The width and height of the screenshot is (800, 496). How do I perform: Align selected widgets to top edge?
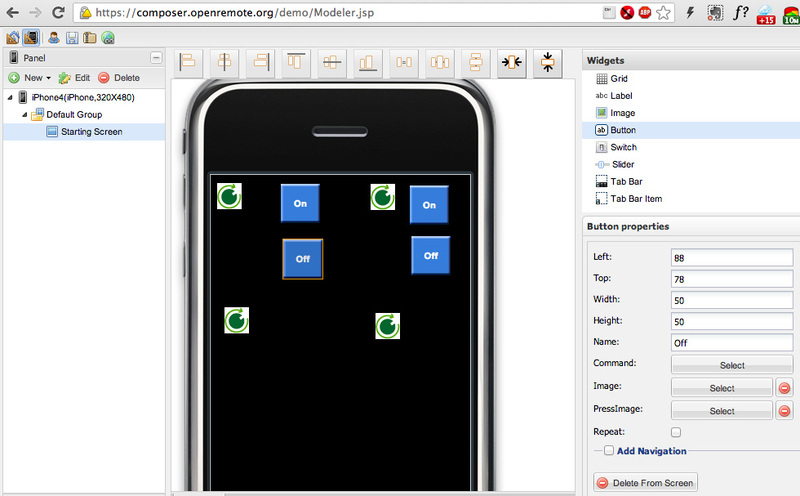tap(296, 63)
